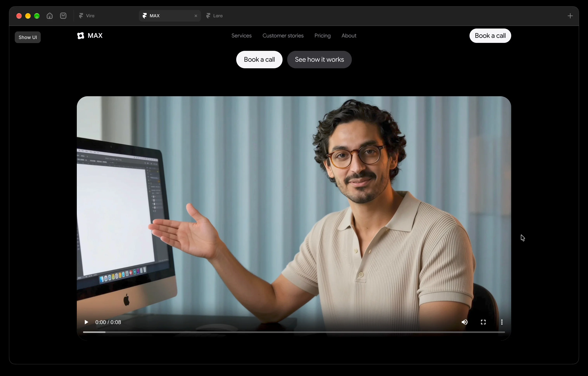Viewport: 588px width, 376px height.
Task: Open the About nav link
Action: (349, 36)
